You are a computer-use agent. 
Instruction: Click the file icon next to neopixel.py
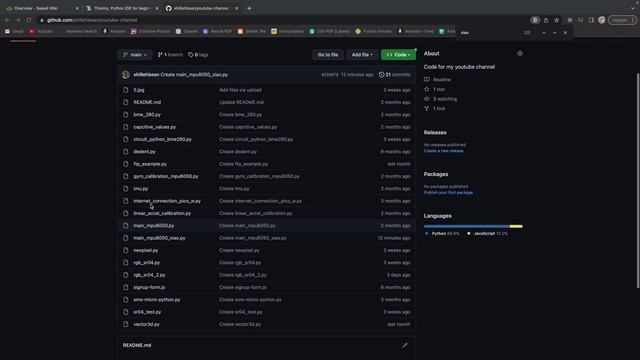point(126,250)
